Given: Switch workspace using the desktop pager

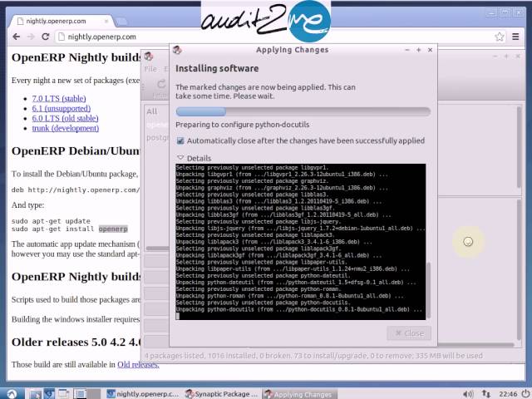Looking at the screenshot, I should point(86,394).
